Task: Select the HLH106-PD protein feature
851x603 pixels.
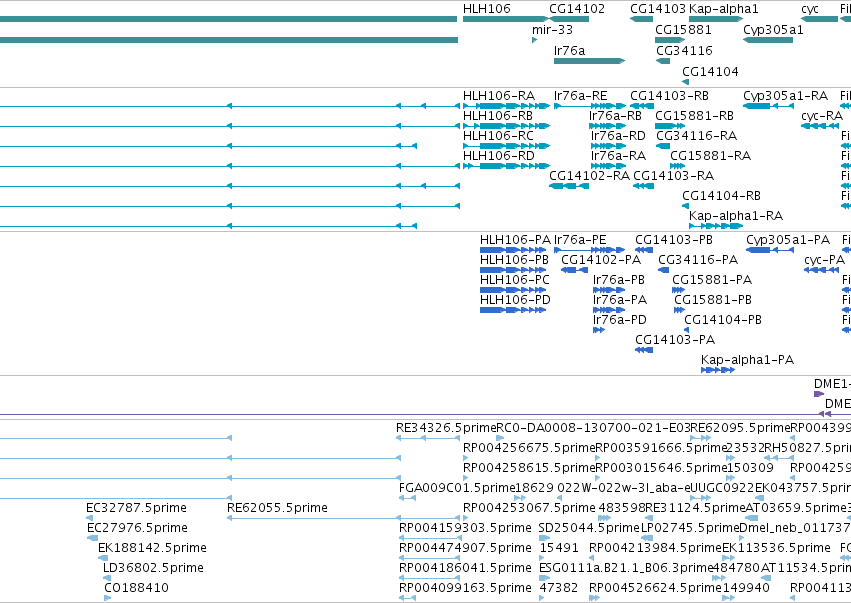Action: click(x=512, y=310)
